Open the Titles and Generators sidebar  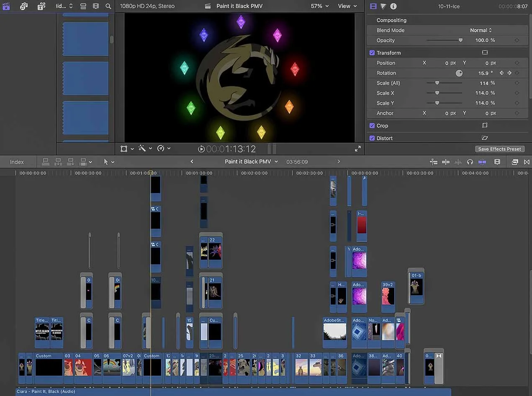pos(41,6)
